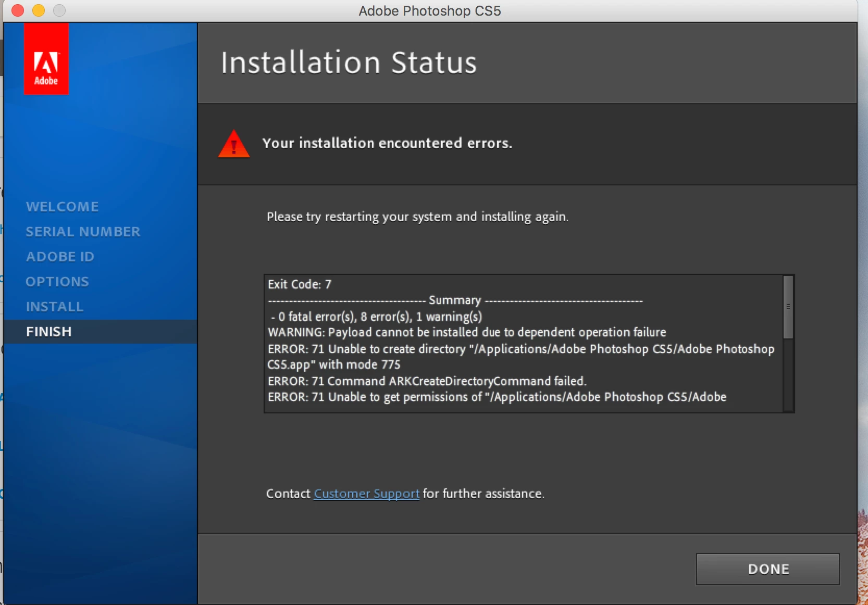This screenshot has height=605, width=868.
Task: Click 'Your installation encountered errors' message
Action: tap(387, 143)
